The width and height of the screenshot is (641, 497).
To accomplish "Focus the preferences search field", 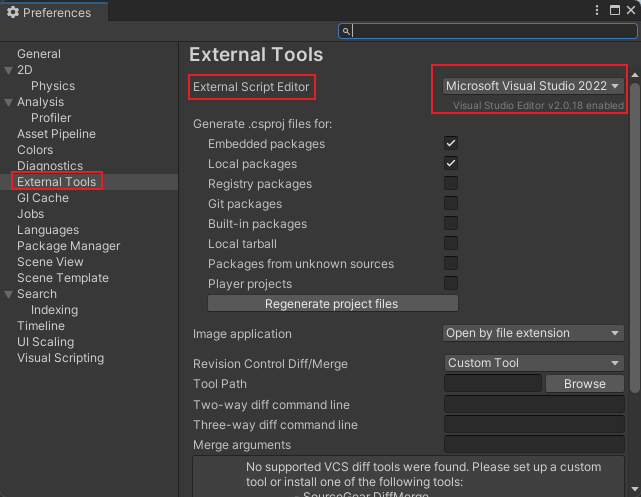I will (488, 31).
